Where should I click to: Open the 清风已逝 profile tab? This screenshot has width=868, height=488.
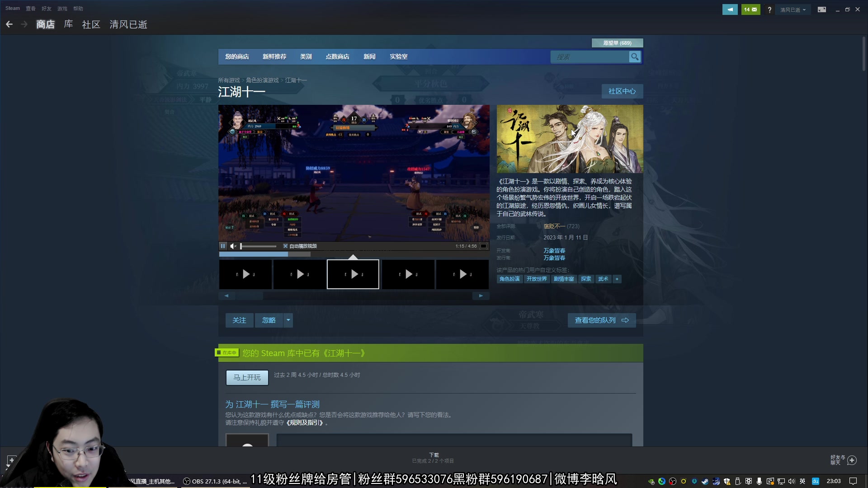coord(128,24)
